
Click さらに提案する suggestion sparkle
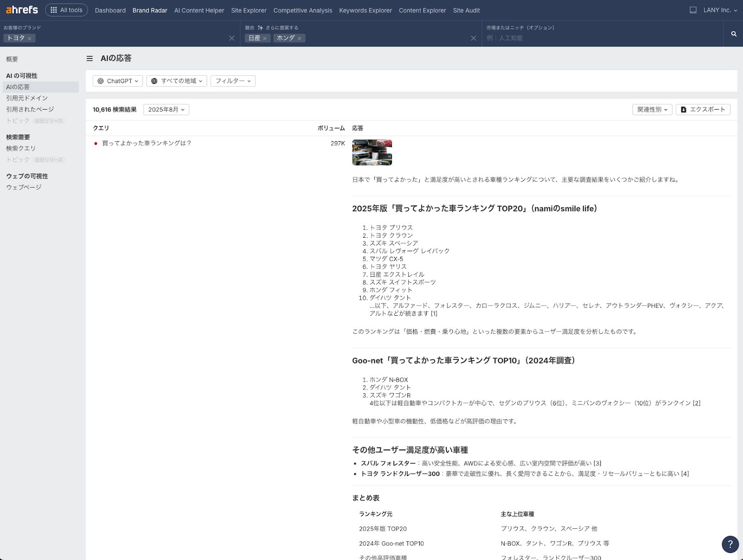[278, 27]
